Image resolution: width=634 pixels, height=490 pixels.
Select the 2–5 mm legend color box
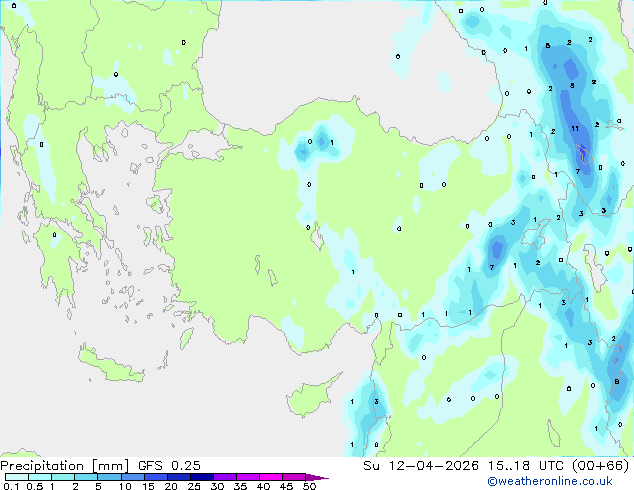tap(86, 477)
